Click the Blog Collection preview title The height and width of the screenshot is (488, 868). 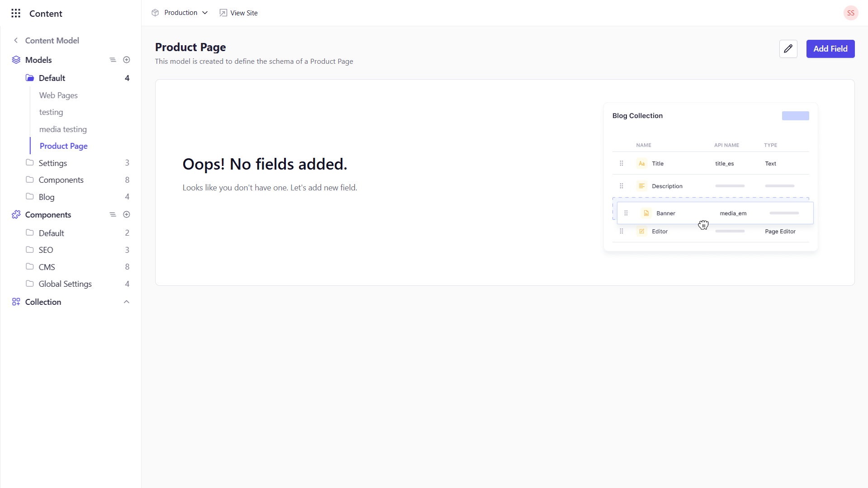[x=637, y=115]
